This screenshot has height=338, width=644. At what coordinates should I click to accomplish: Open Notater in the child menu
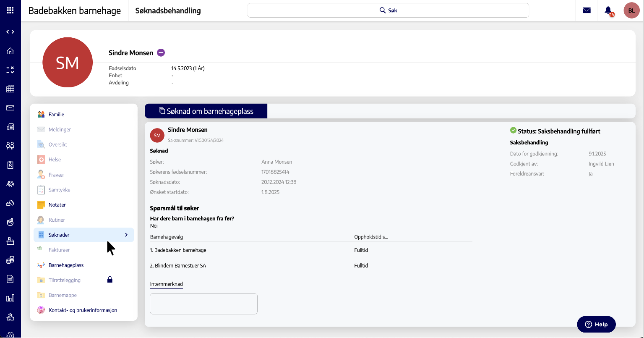[x=57, y=205]
